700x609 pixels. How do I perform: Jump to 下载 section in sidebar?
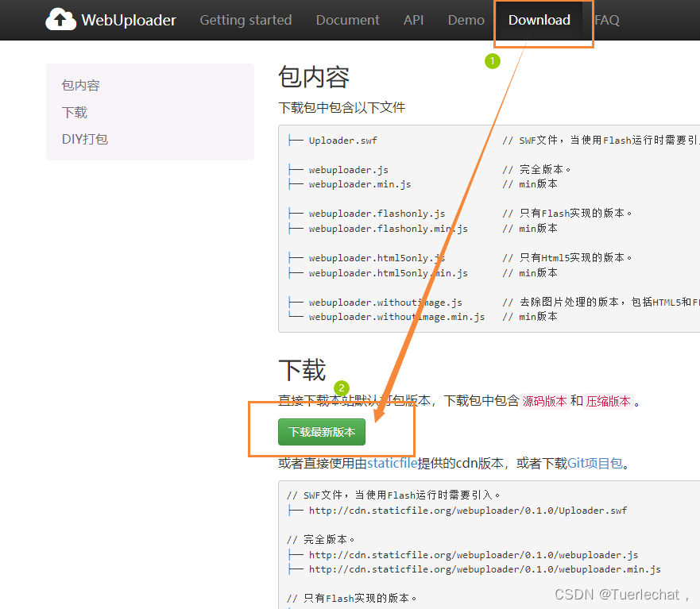(75, 113)
